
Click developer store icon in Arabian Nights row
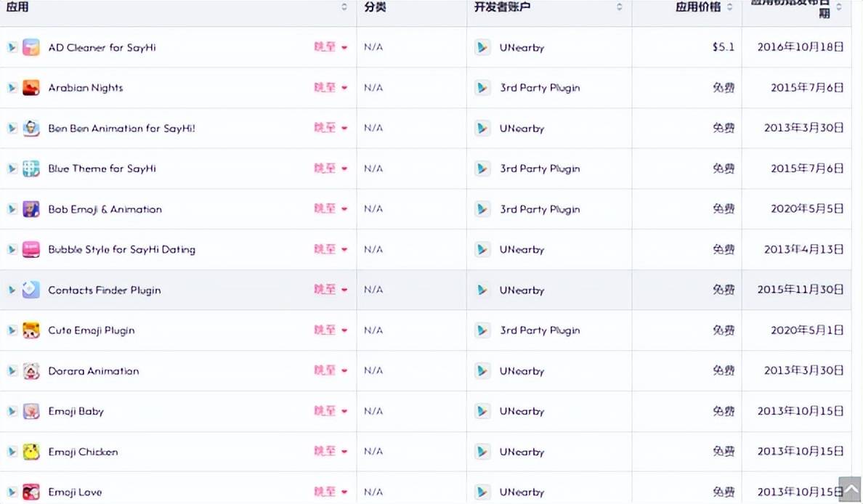coord(482,87)
